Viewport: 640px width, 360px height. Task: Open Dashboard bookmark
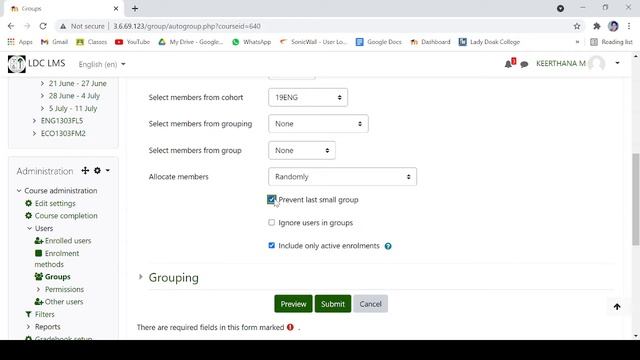click(x=430, y=42)
